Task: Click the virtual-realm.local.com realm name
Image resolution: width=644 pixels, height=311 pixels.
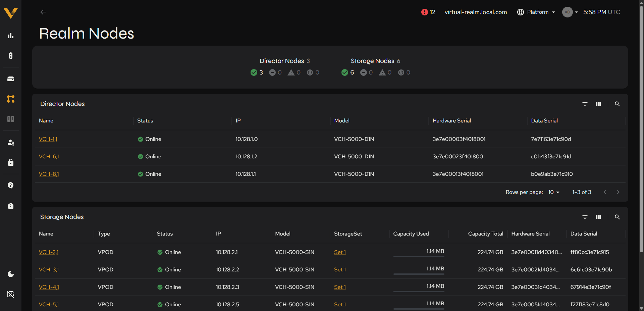Action: (x=476, y=12)
